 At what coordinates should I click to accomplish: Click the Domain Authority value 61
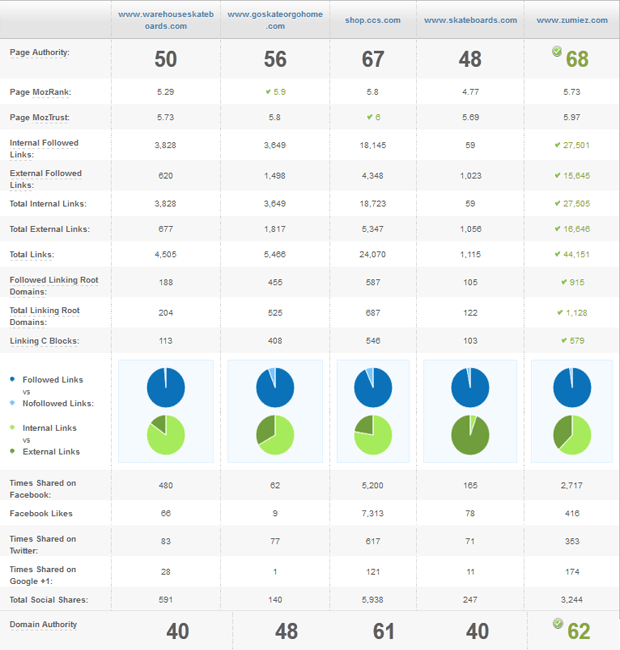coord(384,631)
